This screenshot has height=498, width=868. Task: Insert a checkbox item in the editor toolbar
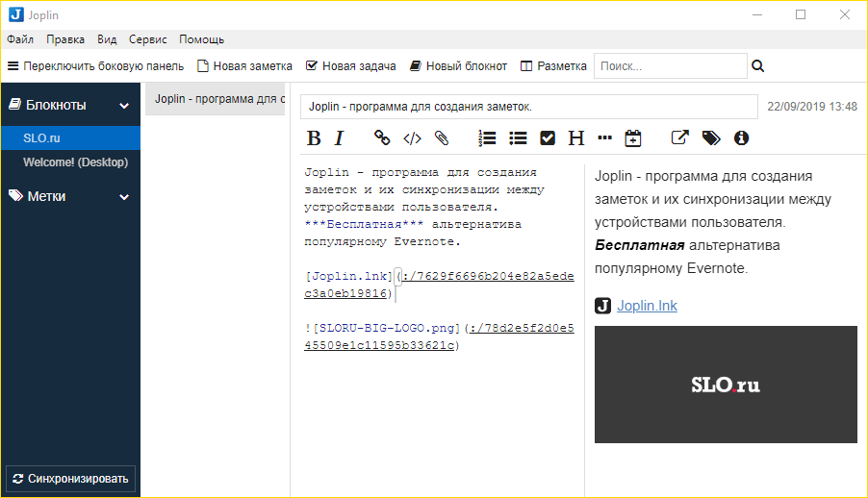548,138
